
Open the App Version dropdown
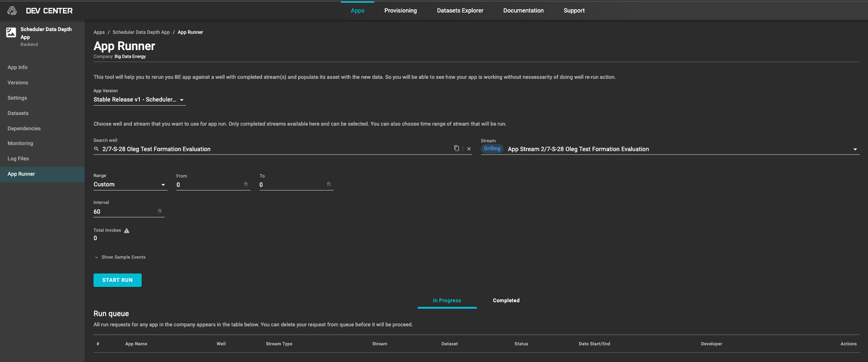[139, 100]
